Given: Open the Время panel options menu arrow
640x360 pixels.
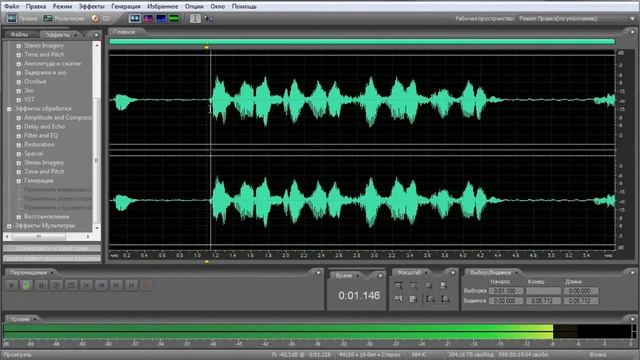Looking at the screenshot, I should coord(380,276).
